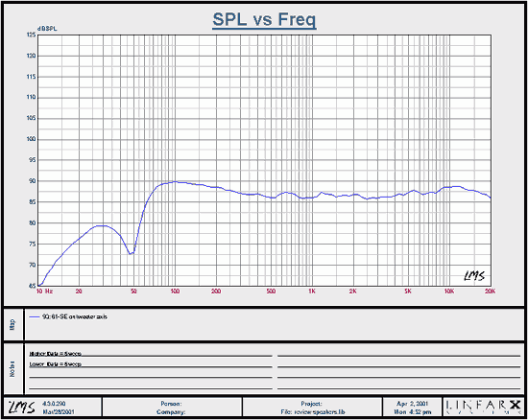Click the LMS logo inside the graph

coord(474,276)
